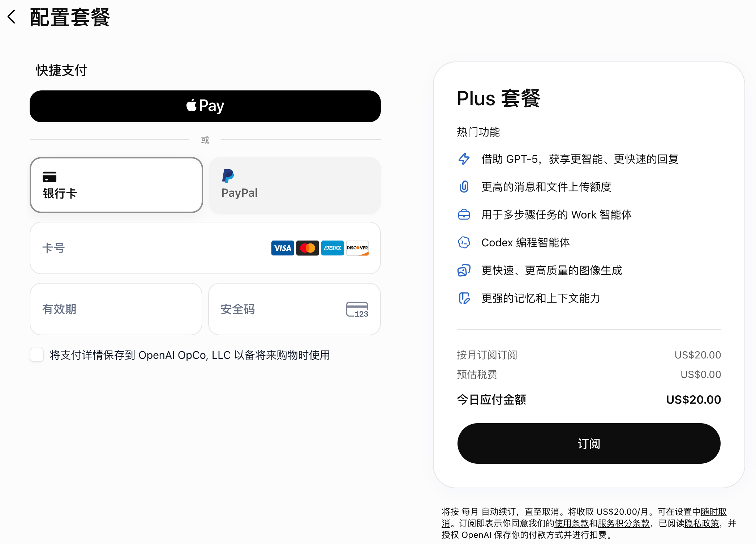Image resolution: width=756 pixels, height=544 pixels.
Task: Click the 订阅 subscribe button
Action: pyautogui.click(x=589, y=443)
